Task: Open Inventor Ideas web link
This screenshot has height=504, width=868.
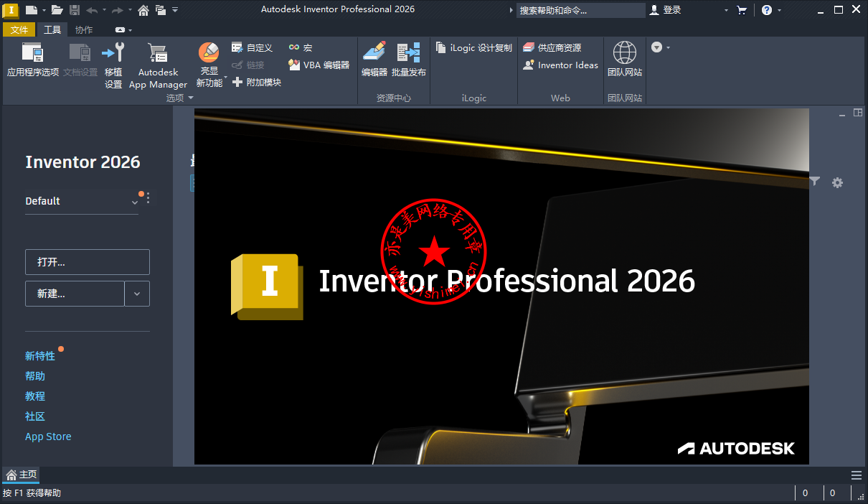Action: point(560,65)
